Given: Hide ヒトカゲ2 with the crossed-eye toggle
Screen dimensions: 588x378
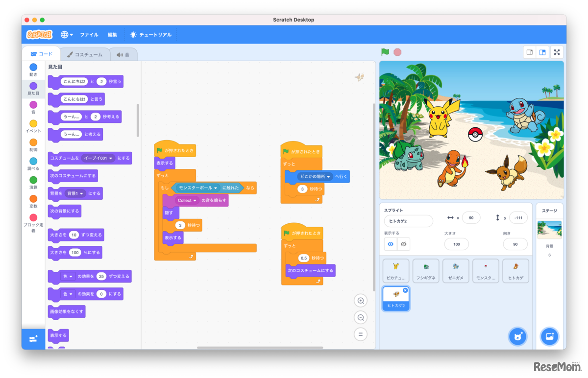Looking at the screenshot, I should coord(404,243).
